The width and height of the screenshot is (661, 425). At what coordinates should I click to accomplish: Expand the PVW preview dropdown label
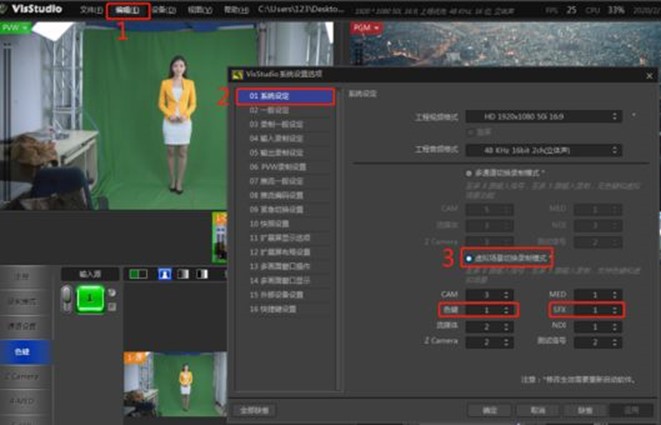(x=13, y=27)
